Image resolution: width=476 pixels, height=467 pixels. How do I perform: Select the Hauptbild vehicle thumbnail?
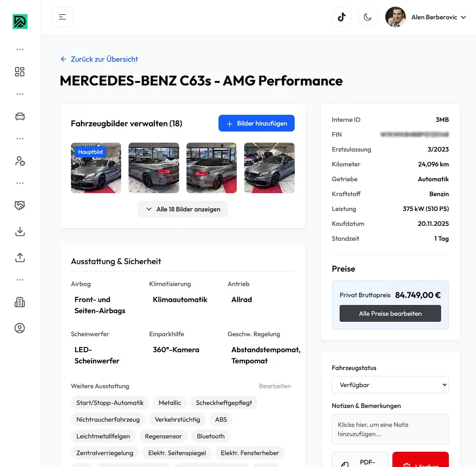click(x=96, y=168)
